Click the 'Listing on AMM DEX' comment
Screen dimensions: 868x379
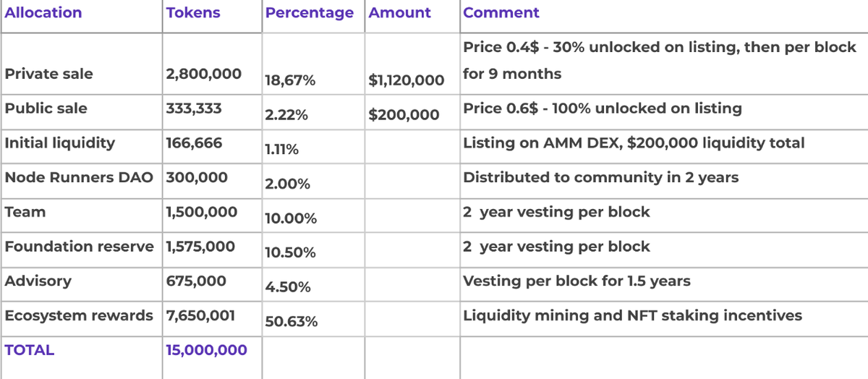(634, 143)
